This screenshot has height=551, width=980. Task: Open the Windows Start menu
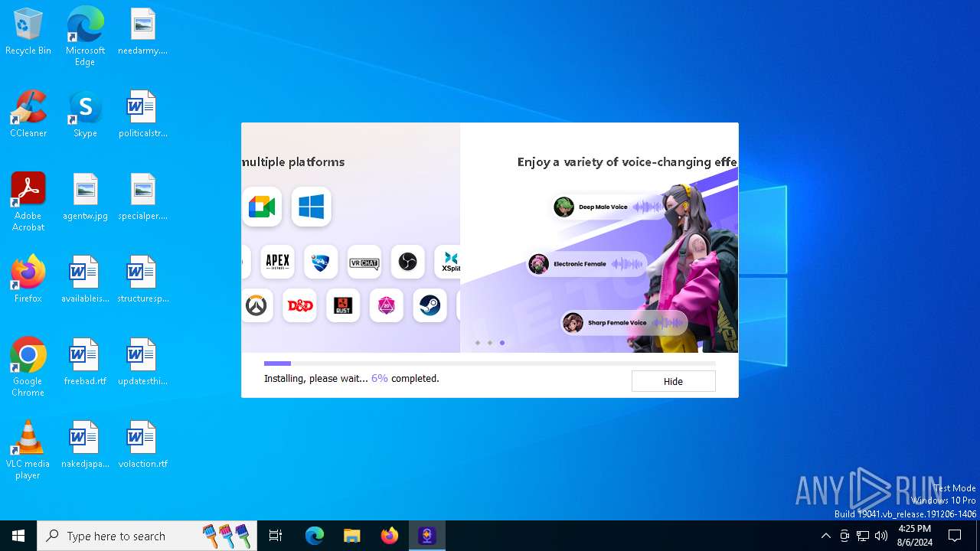[18, 536]
